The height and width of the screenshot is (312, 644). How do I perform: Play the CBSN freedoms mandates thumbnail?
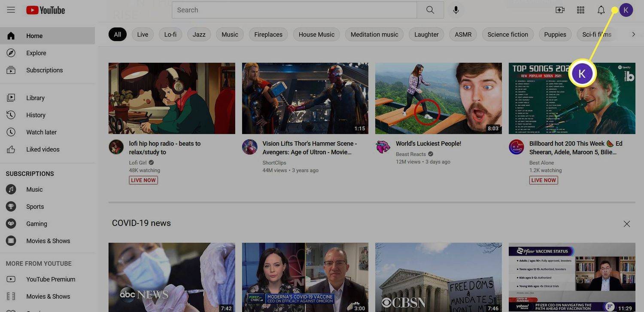[438, 277]
